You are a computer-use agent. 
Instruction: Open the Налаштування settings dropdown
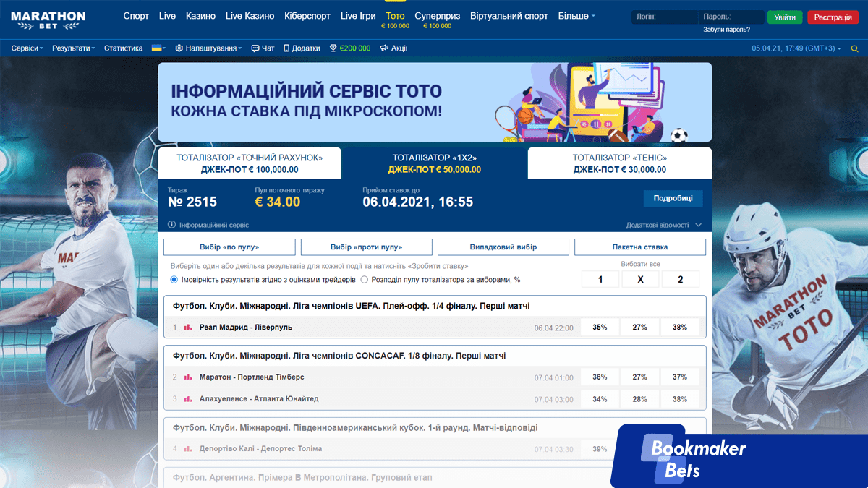pos(210,48)
